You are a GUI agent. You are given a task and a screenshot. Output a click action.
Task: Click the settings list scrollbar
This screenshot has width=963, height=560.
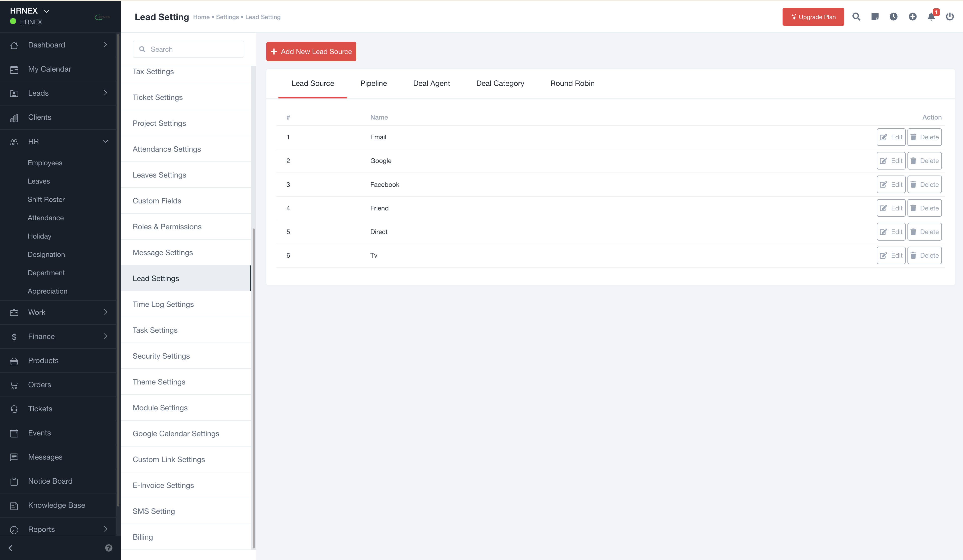coord(254,388)
